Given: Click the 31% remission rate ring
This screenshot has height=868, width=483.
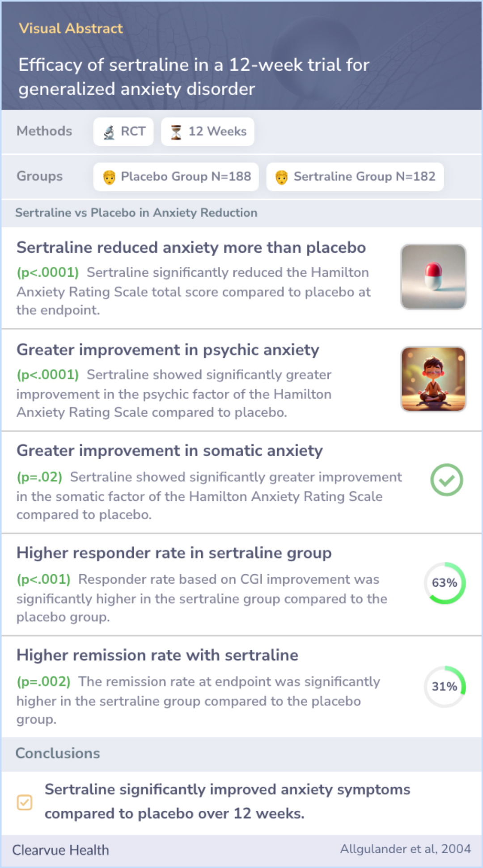Looking at the screenshot, I should pos(445,687).
